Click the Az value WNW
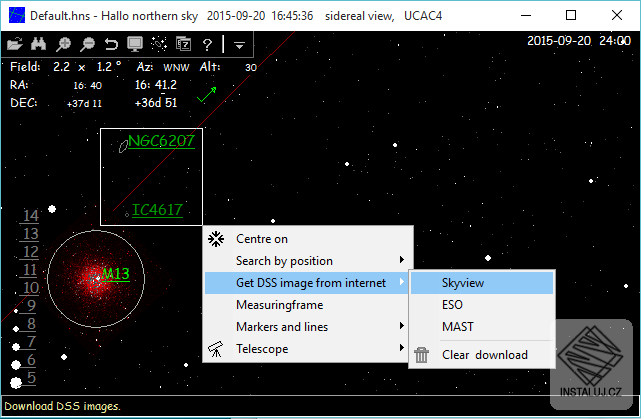The height and width of the screenshot is (419, 641). click(176, 67)
